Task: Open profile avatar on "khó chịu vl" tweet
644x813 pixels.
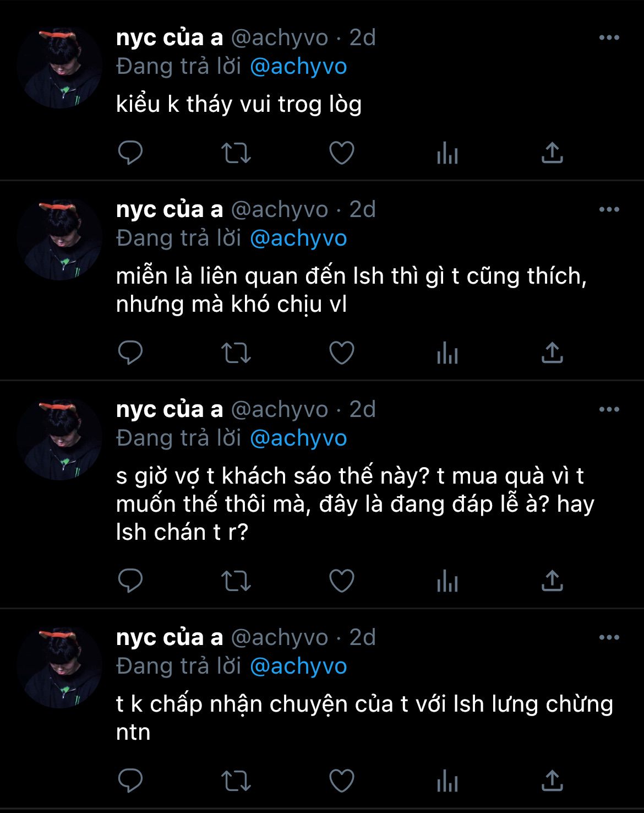Action: [x=59, y=238]
